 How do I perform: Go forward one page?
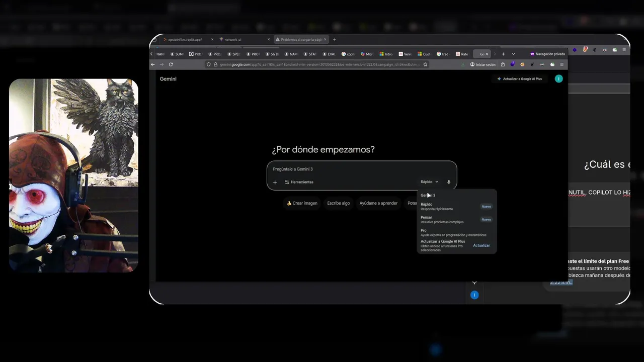pos(162,64)
